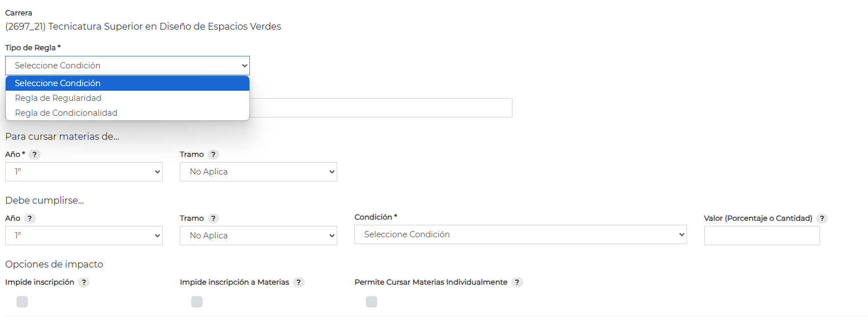This screenshot has height=324, width=868.
Task: Click text field partly hidden behind dropdown list
Action: click(x=381, y=108)
